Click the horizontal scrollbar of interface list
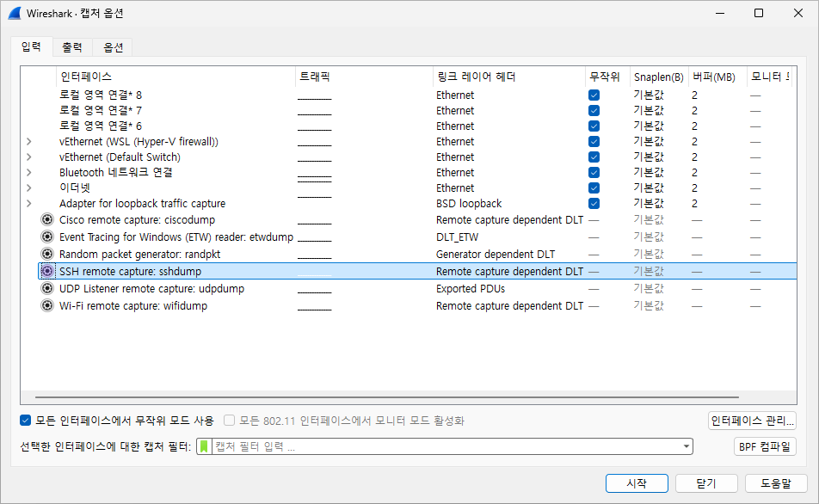This screenshot has width=819, height=504. point(386,397)
